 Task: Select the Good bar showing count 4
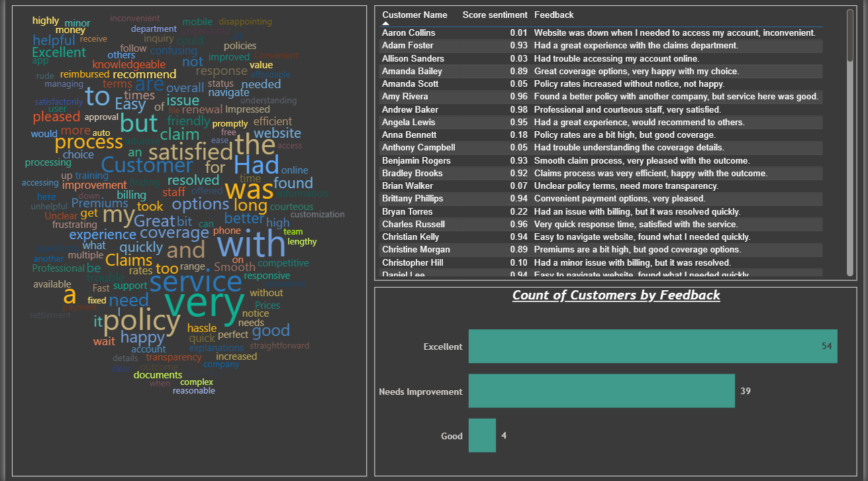[483, 435]
